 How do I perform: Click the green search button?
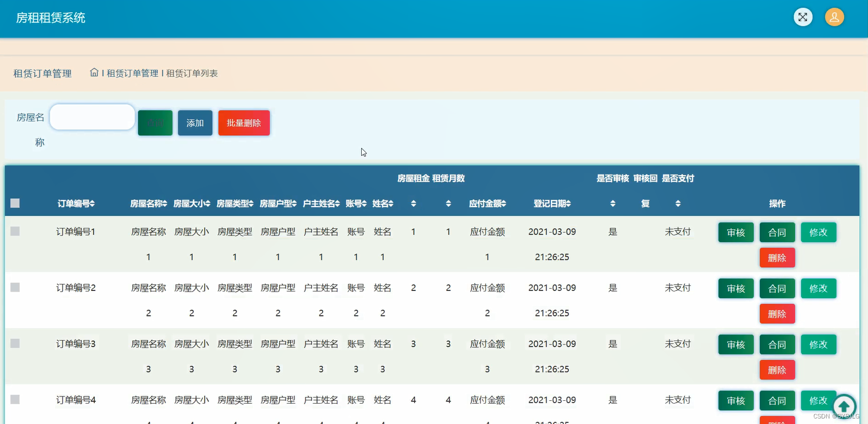coord(155,123)
